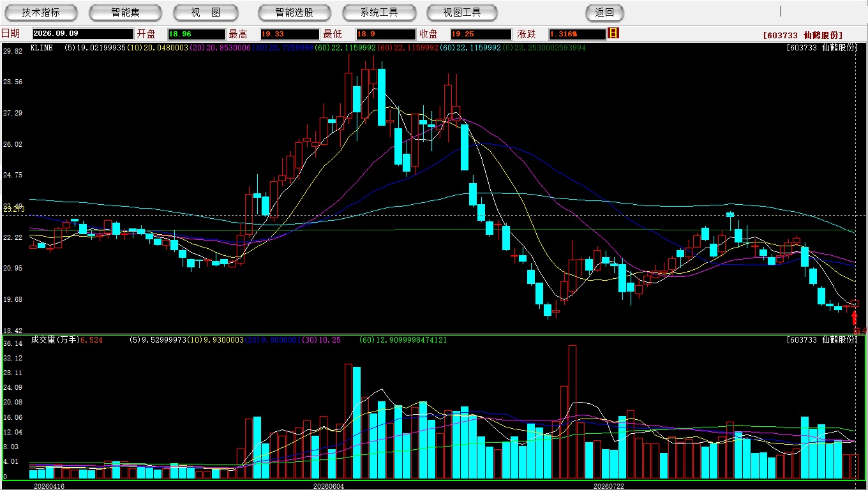Open the 智能选股 stock screener
The width and height of the screenshot is (868, 490).
(x=294, y=13)
